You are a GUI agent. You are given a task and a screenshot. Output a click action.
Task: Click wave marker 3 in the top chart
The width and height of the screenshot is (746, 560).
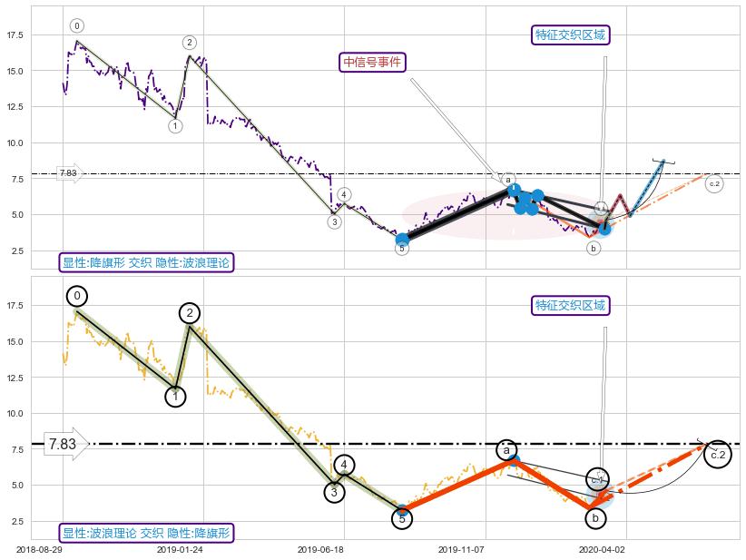(x=335, y=221)
